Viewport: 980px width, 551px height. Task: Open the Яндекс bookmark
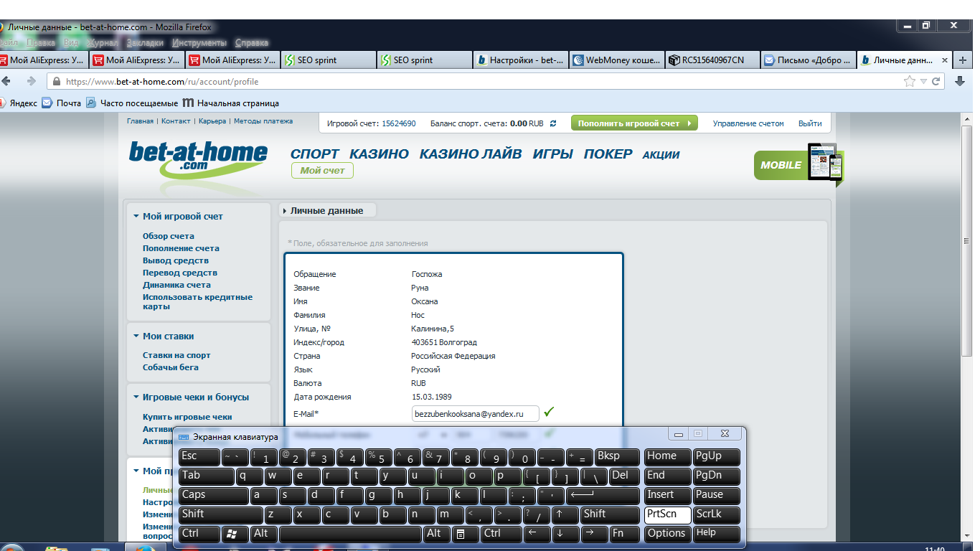(19, 103)
